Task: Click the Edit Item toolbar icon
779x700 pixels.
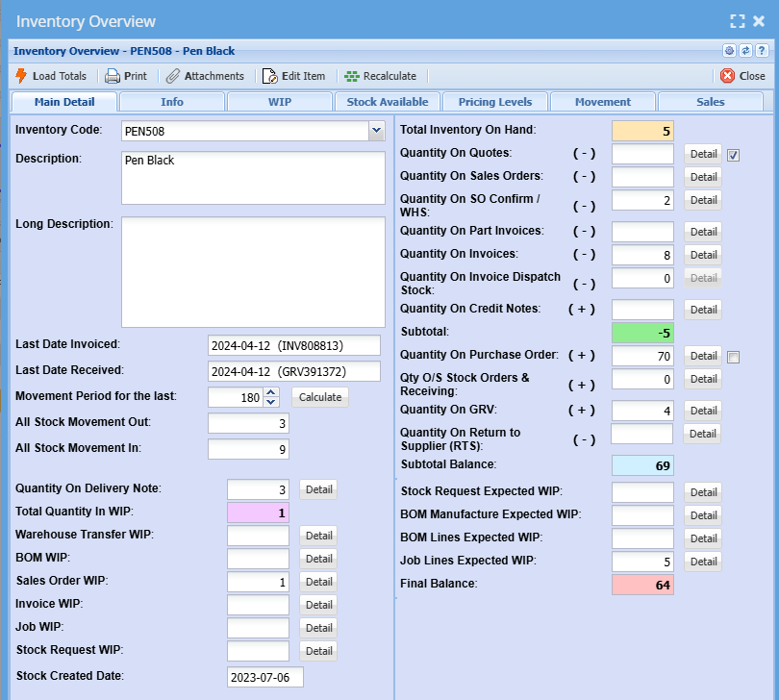Action: coord(269,76)
